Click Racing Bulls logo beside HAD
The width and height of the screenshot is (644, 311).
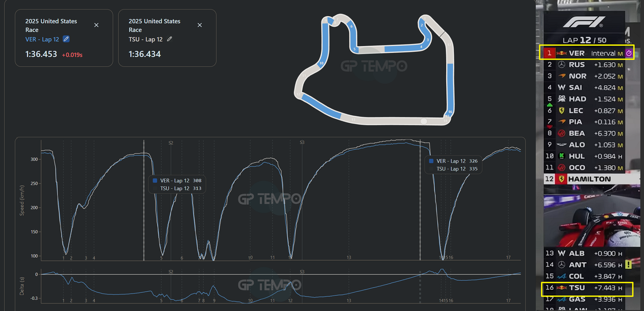[x=561, y=99]
